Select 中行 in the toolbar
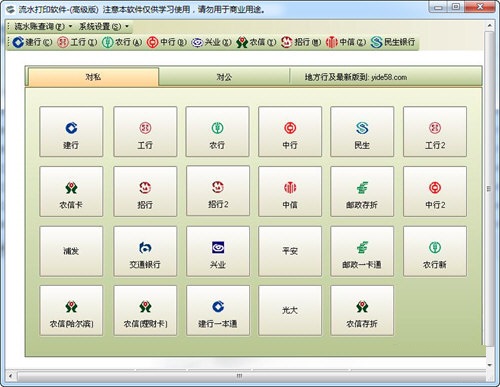Image resolution: width=500 pixels, height=387 pixels. 167,42
